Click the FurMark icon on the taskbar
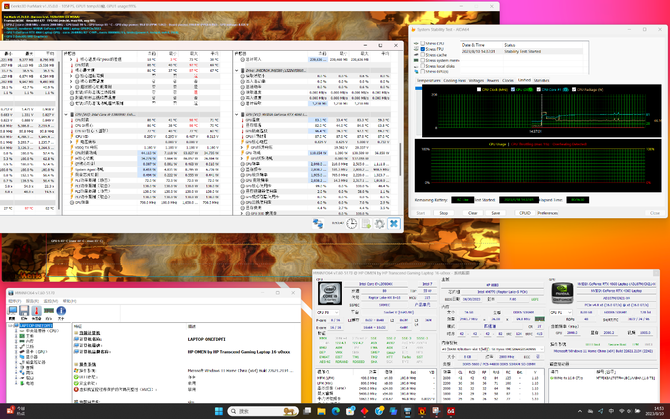 pyautogui.click(x=422, y=411)
